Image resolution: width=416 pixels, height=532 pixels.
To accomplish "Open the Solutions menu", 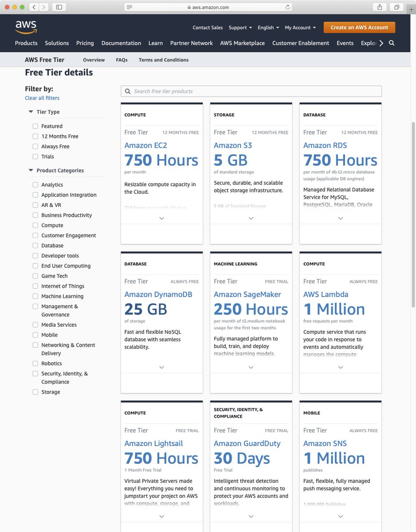I will pos(57,43).
